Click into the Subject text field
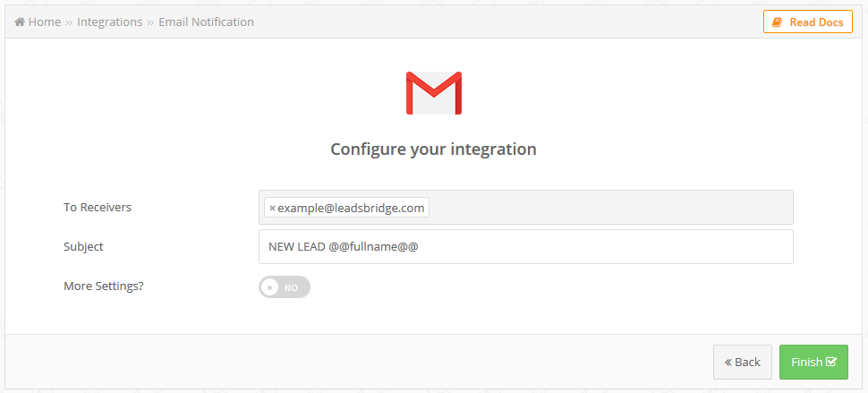 (x=526, y=247)
